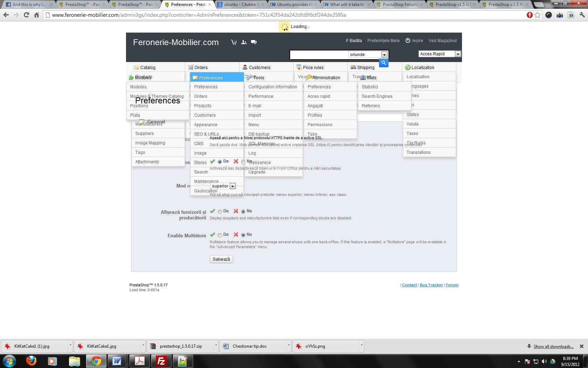Expand options for prestashop_1.5.0.17.zip download
Screen dimensions: 588x368
[216, 346]
